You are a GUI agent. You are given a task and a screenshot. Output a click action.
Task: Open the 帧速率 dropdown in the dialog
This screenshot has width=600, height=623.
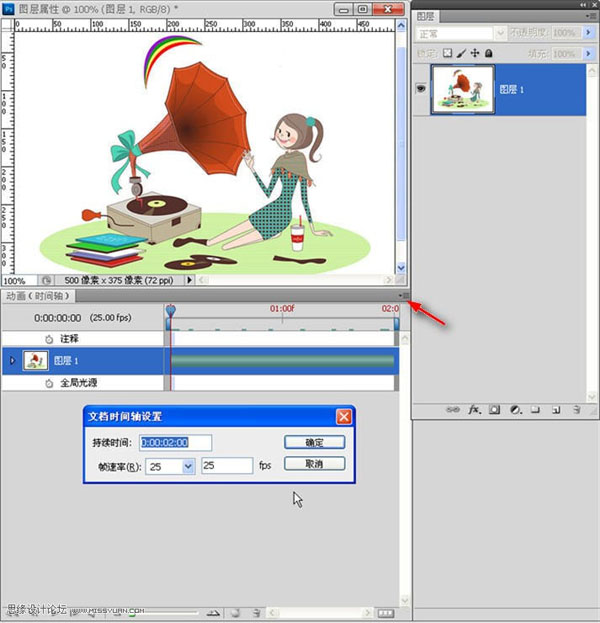click(x=188, y=466)
